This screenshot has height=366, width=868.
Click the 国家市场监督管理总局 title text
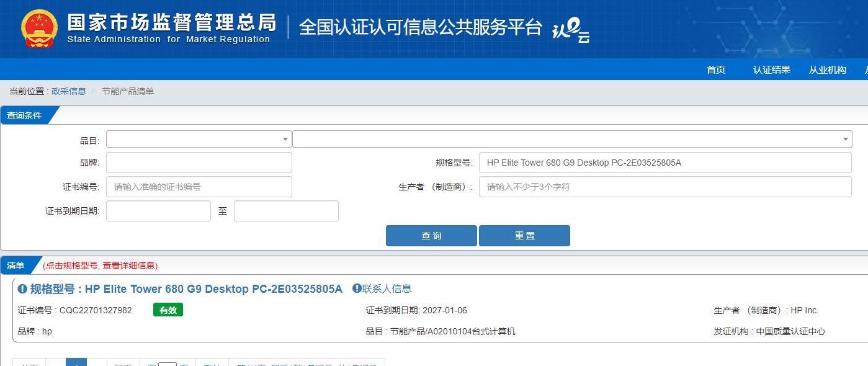point(171,23)
